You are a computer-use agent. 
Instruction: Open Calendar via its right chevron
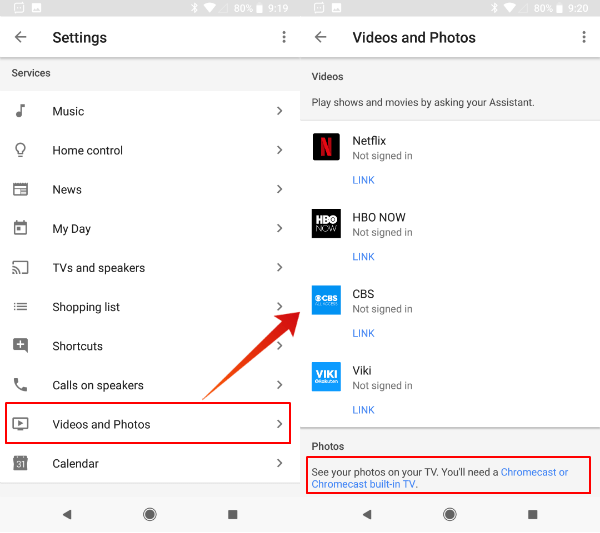280,463
